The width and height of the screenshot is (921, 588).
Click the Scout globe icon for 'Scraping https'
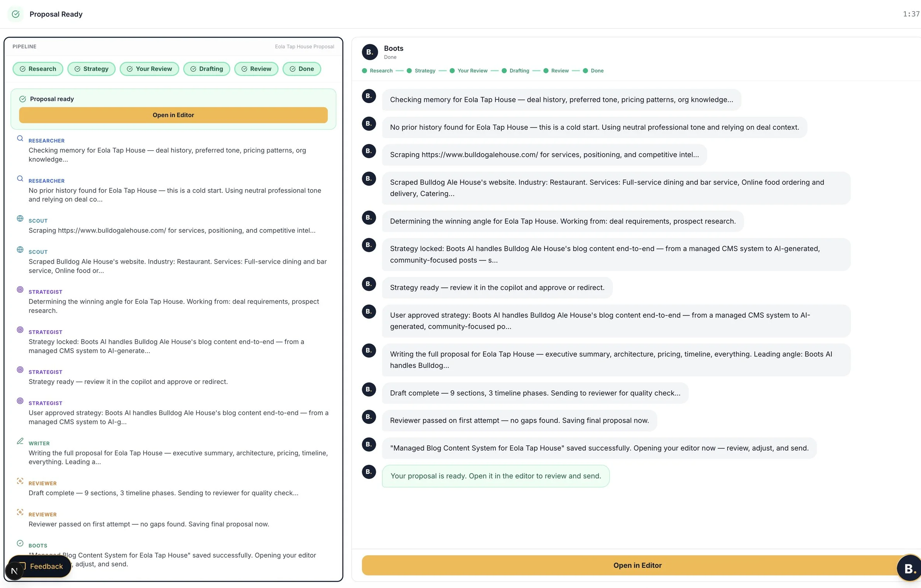[x=20, y=218]
